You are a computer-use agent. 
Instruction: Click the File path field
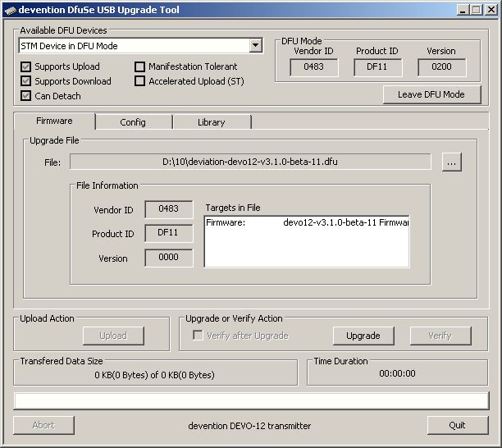250,162
